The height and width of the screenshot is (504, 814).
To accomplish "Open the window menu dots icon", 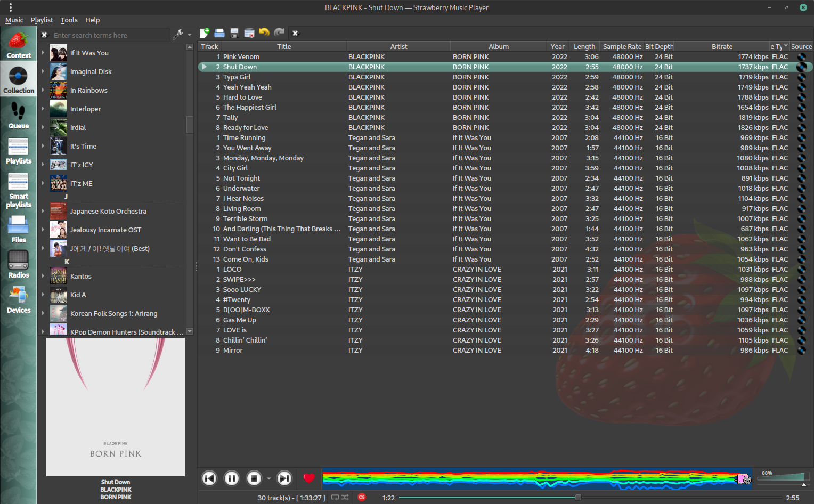I will 11,7.
